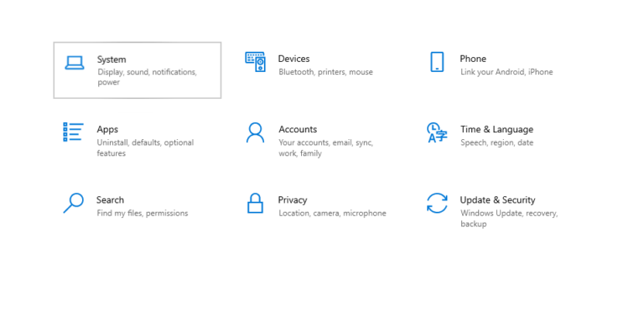Image resolution: width=644 pixels, height=310 pixels.
Task: Click the Apps list icon
Action: [x=73, y=132]
